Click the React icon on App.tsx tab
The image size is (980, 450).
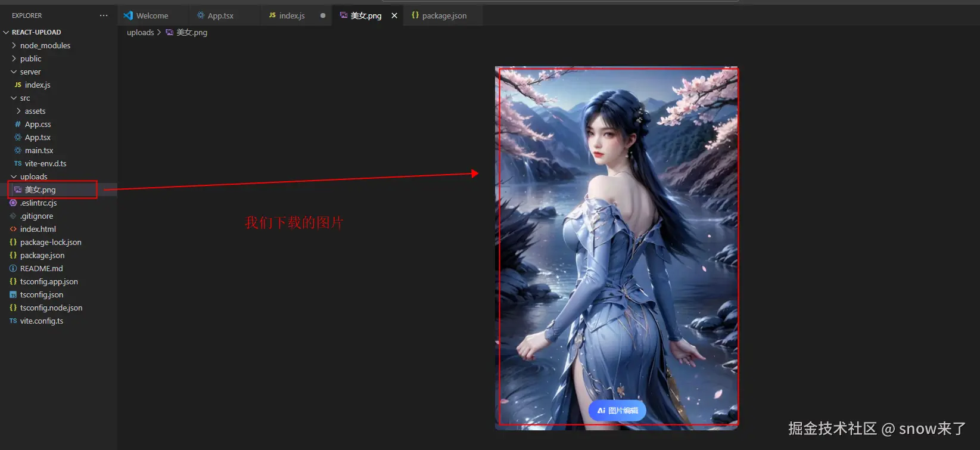click(201, 15)
